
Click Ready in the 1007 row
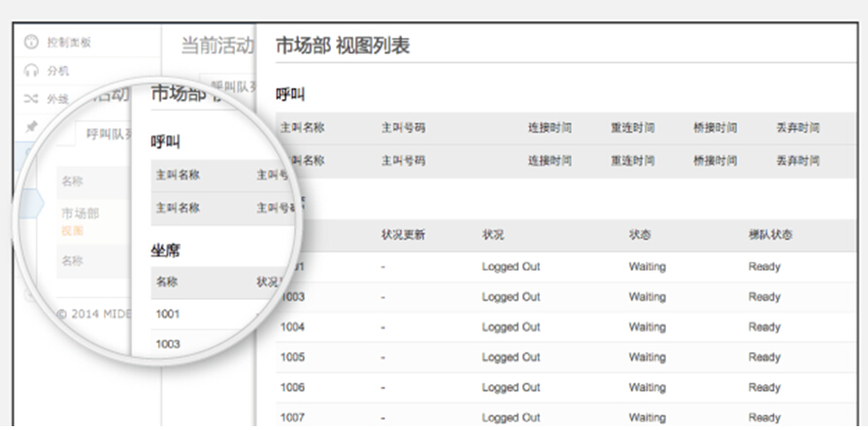tap(764, 417)
